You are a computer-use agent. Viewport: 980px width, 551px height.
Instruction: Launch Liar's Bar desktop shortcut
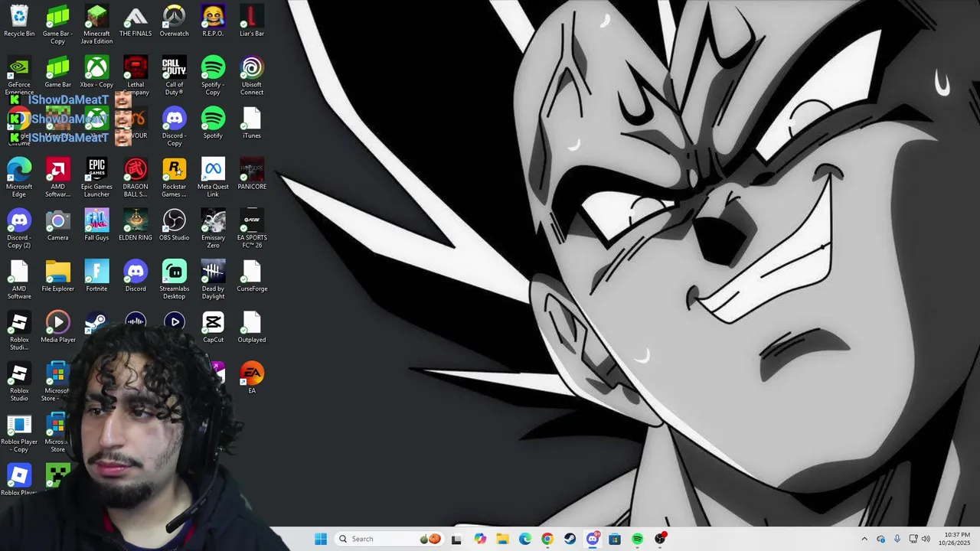coord(252,21)
